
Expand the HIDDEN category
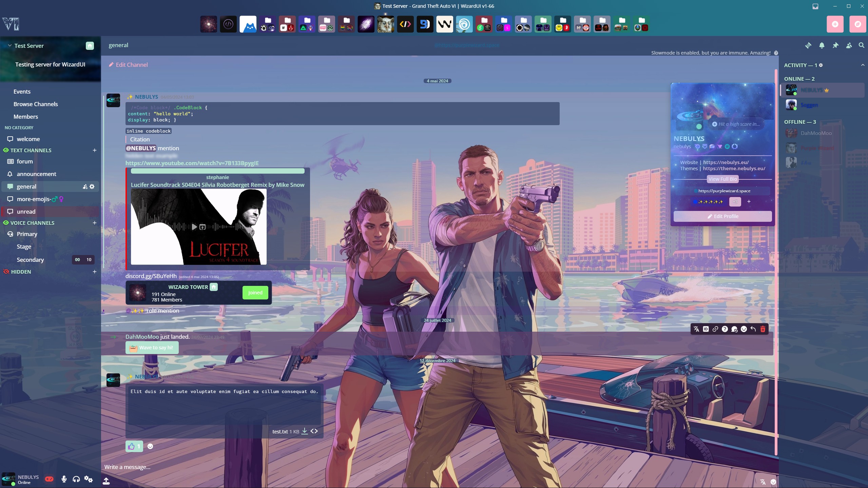[21, 272]
